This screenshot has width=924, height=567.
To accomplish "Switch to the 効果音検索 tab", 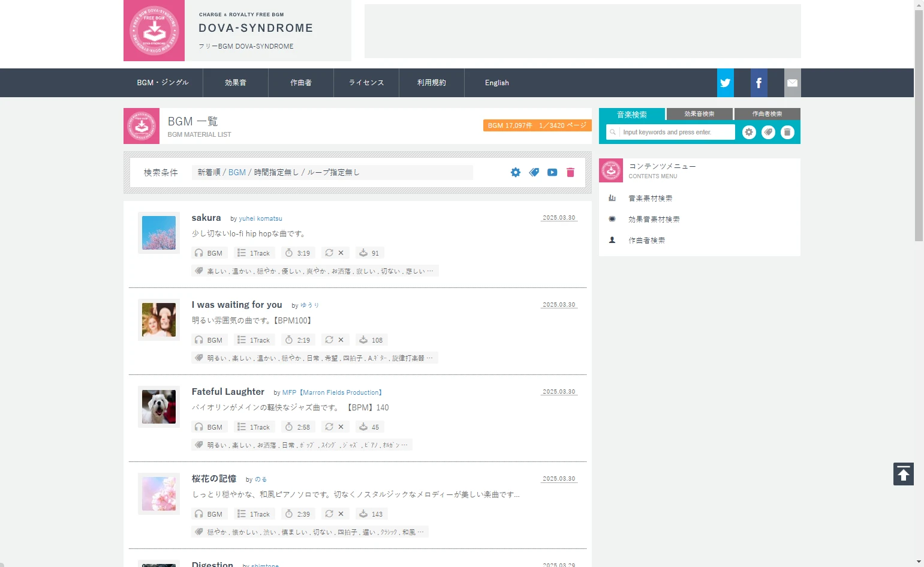I will coord(699,114).
